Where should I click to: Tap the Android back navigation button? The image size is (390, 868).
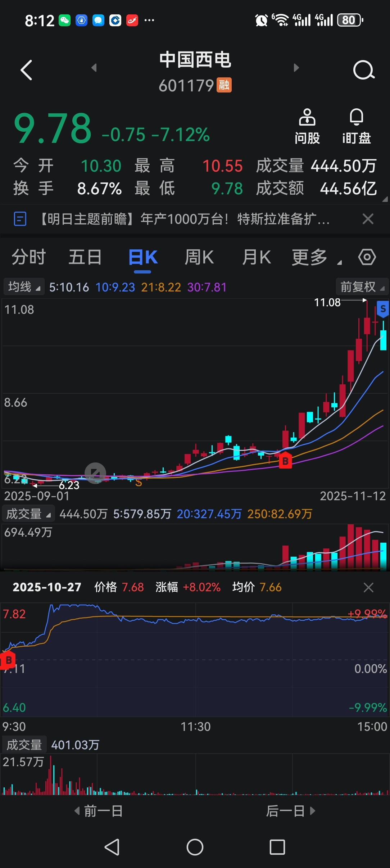click(x=112, y=847)
